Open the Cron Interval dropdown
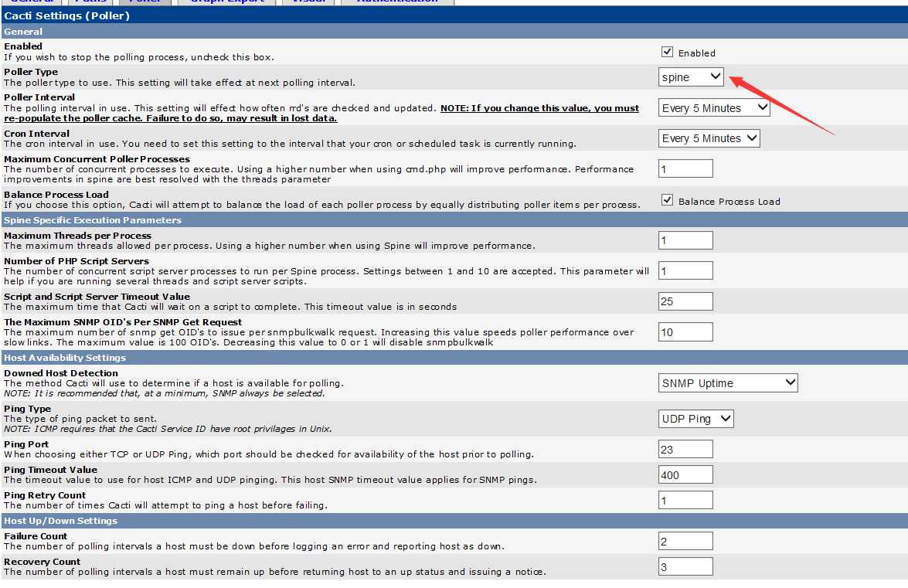This screenshot has height=588, width=908. (709, 138)
